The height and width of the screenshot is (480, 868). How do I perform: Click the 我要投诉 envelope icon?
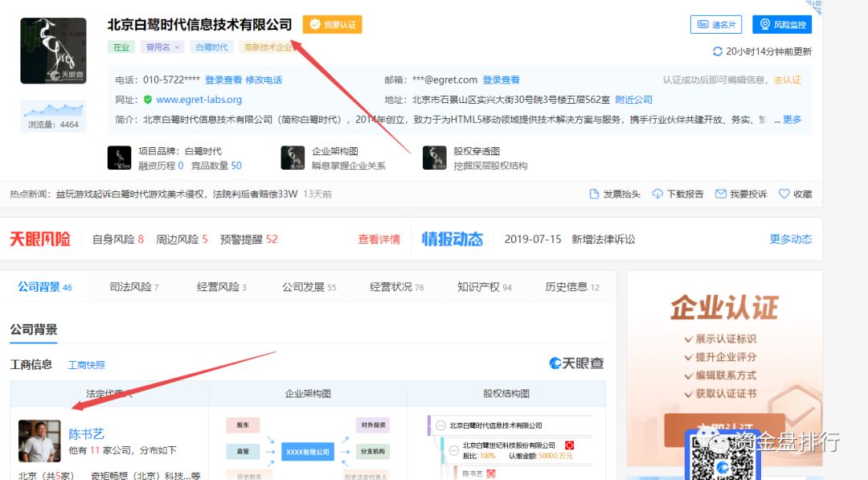pos(720,194)
